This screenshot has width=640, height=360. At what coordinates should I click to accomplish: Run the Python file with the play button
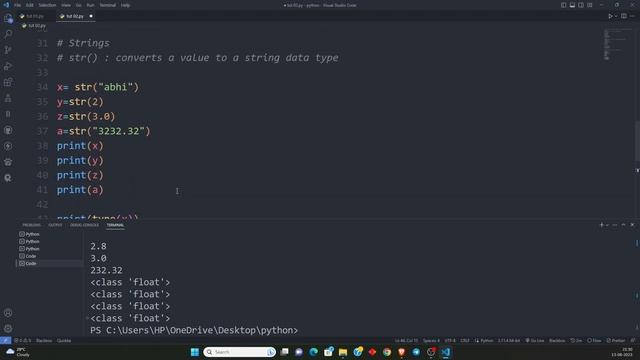click(x=610, y=16)
